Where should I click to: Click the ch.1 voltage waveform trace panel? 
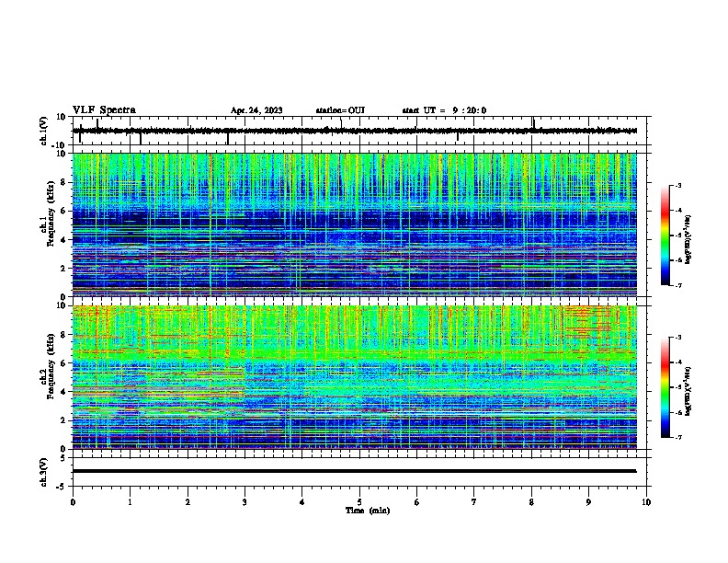(x=359, y=131)
